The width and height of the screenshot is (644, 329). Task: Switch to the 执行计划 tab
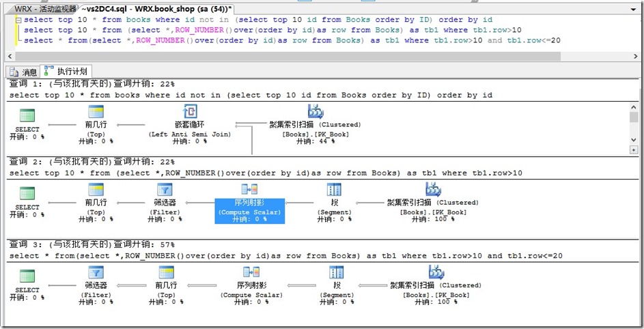click(66, 71)
